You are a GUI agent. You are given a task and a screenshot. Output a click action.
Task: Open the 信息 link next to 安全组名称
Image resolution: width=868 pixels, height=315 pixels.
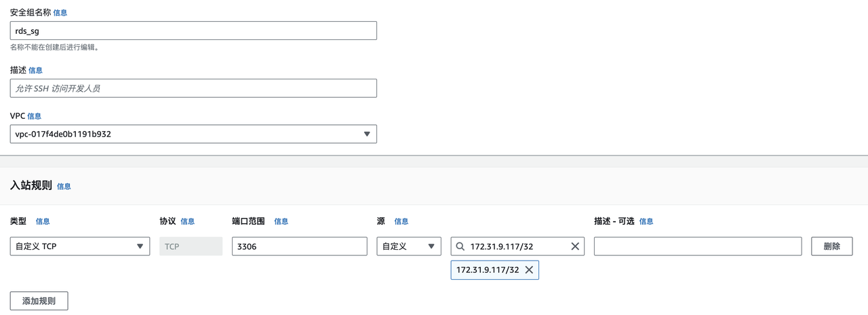coord(60,12)
